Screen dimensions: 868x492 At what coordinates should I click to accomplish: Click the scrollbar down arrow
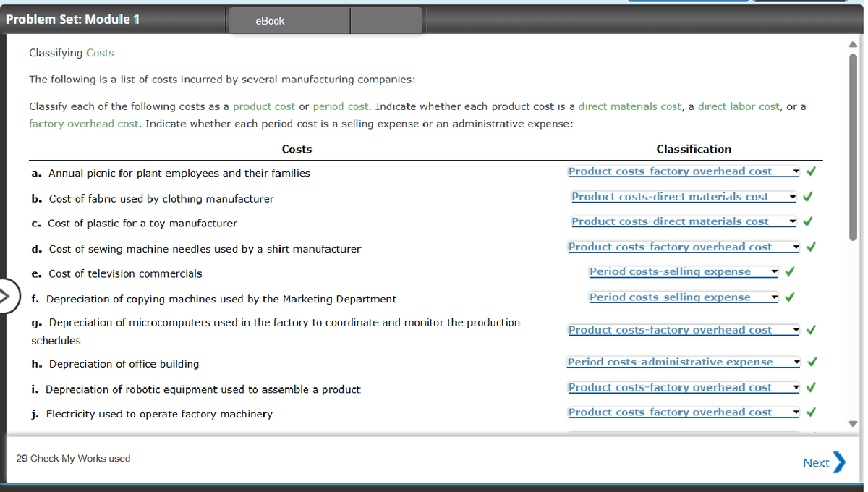(x=854, y=423)
